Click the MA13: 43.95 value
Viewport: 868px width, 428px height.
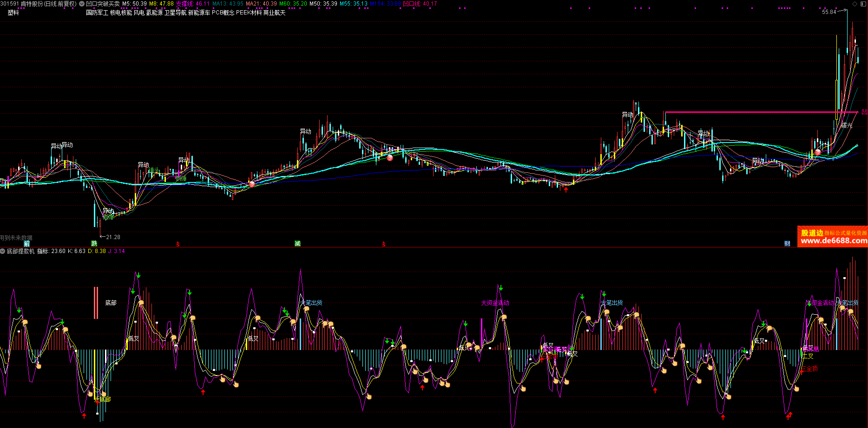click(228, 4)
